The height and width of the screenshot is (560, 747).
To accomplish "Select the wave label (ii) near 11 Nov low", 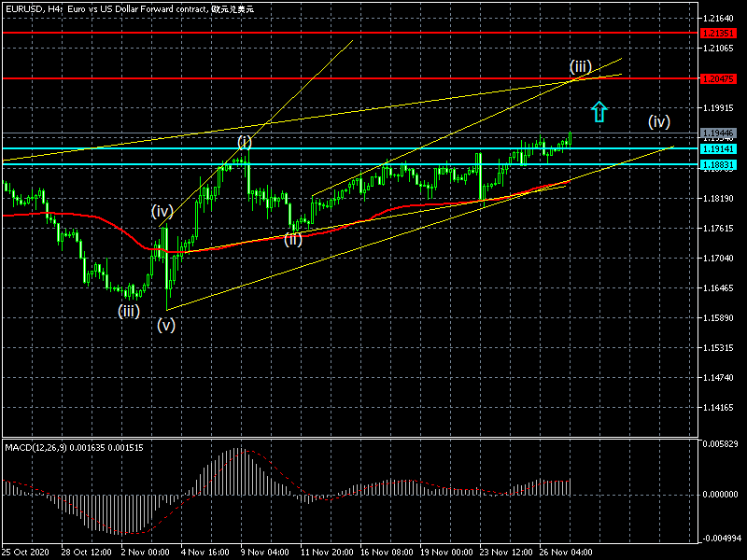I will pos(293,239).
